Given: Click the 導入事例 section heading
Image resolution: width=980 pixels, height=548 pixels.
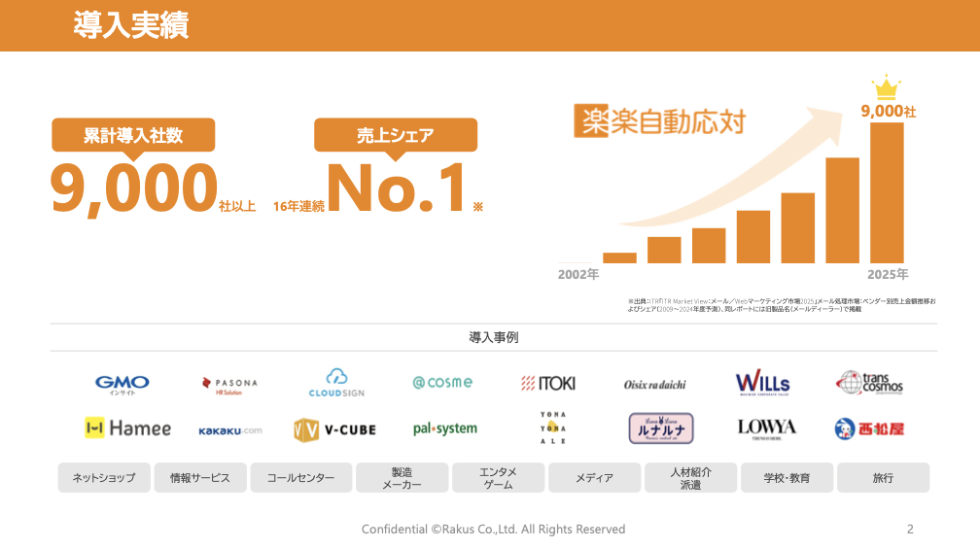Looking at the screenshot, I should pos(494,337).
